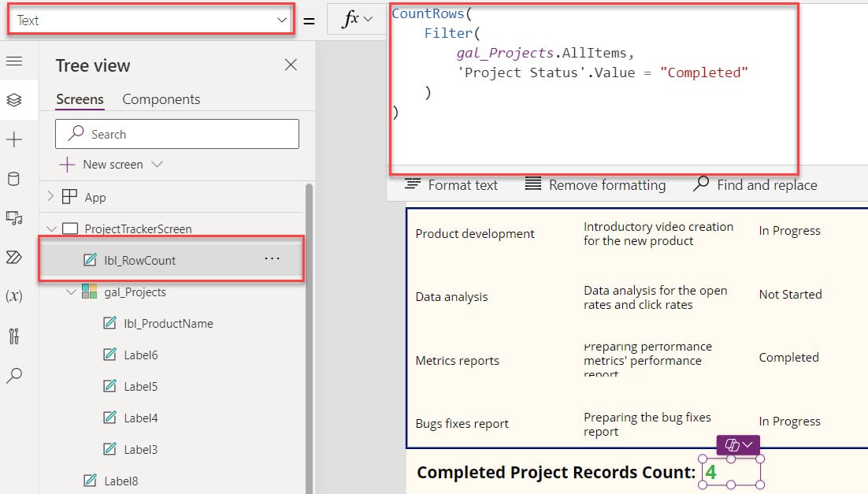Click Remove formatting button
The image size is (868, 494).
point(595,184)
